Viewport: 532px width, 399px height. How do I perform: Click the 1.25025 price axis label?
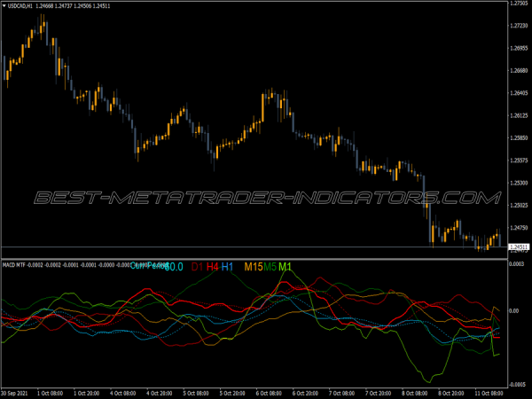(x=519, y=206)
